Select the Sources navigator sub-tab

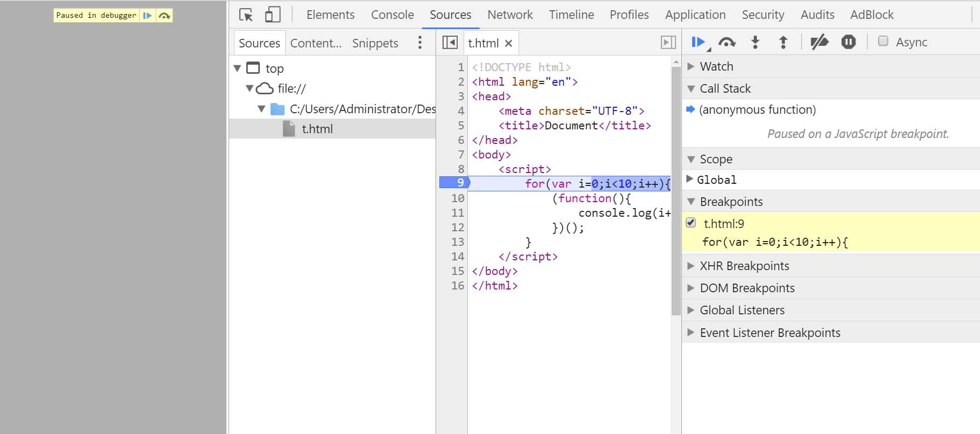pos(259,43)
